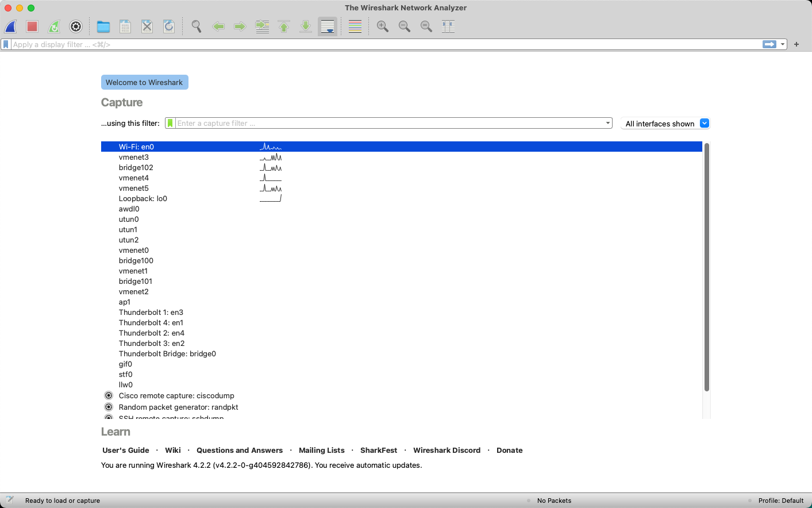Image resolution: width=812 pixels, height=508 pixels.
Task: Jump to last packet icon
Action: (306, 26)
